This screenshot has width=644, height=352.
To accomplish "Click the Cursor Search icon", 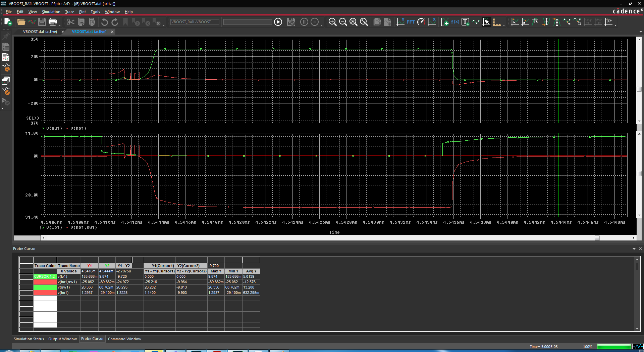I will point(578,22).
